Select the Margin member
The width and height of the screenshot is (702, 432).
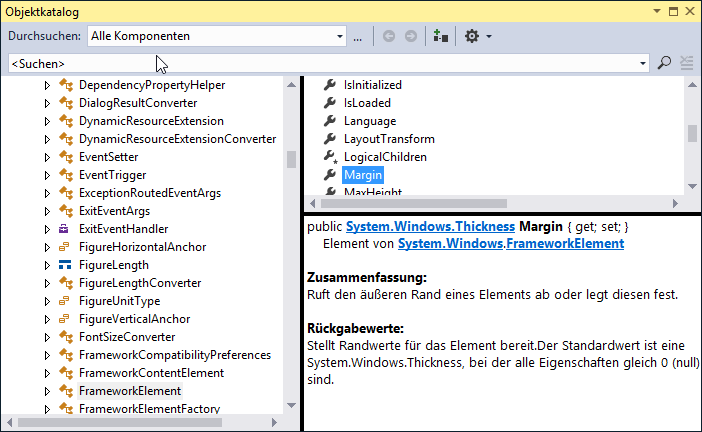363,175
